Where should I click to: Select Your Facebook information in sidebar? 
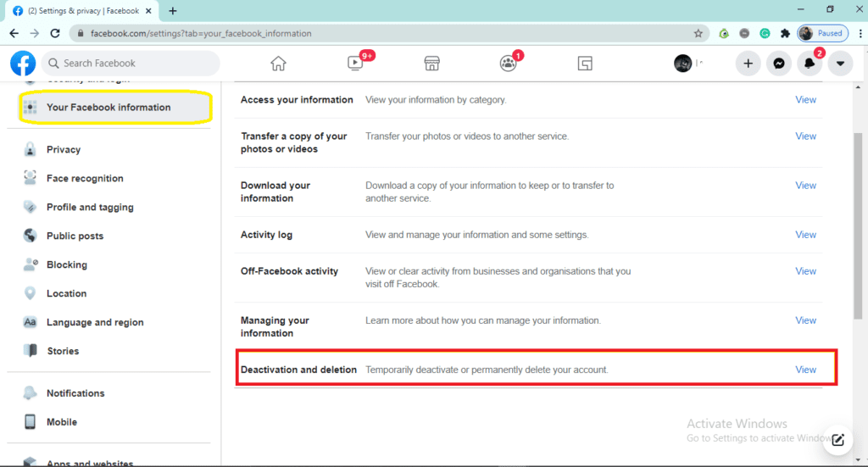point(108,108)
